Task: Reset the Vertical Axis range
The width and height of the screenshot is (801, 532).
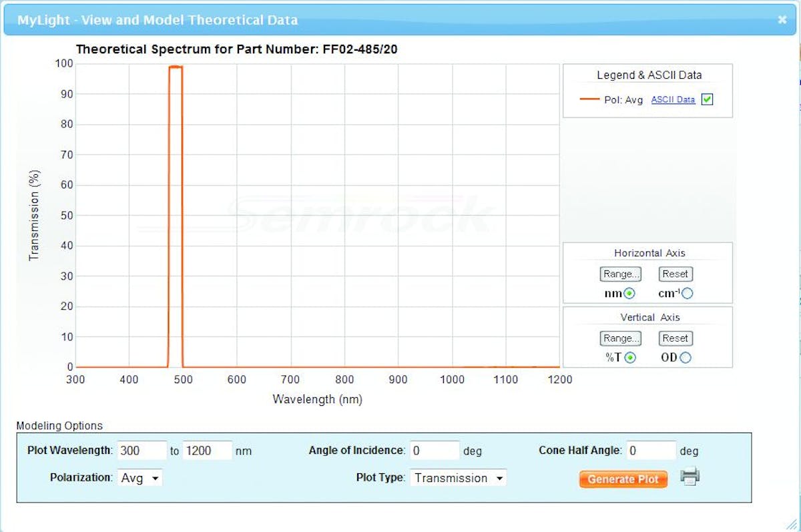Action: (x=675, y=338)
